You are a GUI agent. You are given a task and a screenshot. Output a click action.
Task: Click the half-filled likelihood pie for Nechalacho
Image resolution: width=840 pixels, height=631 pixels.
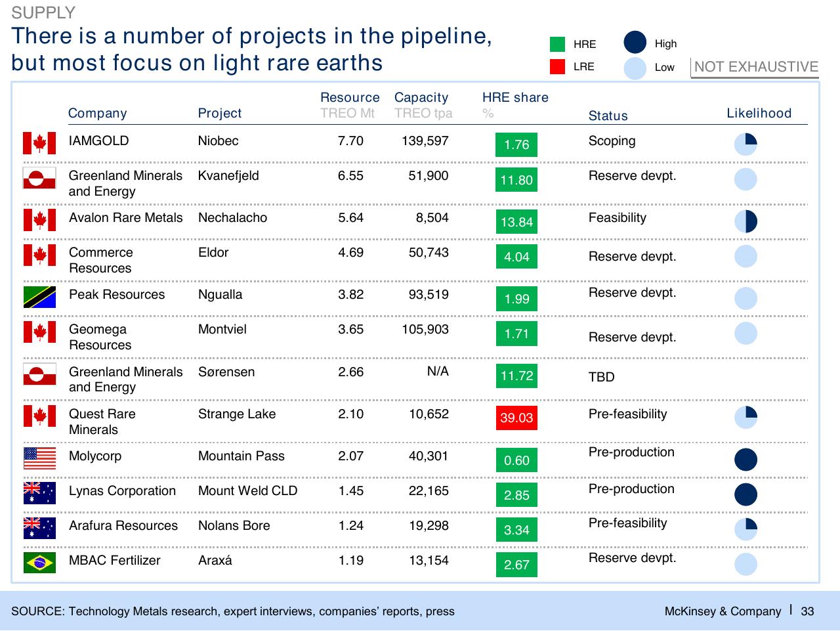point(745,221)
